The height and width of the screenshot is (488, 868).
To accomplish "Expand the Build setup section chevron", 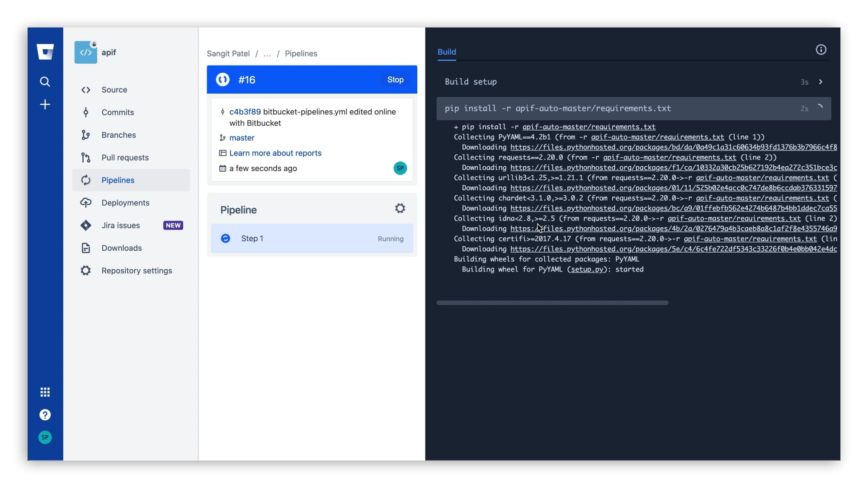I will pyautogui.click(x=821, y=82).
